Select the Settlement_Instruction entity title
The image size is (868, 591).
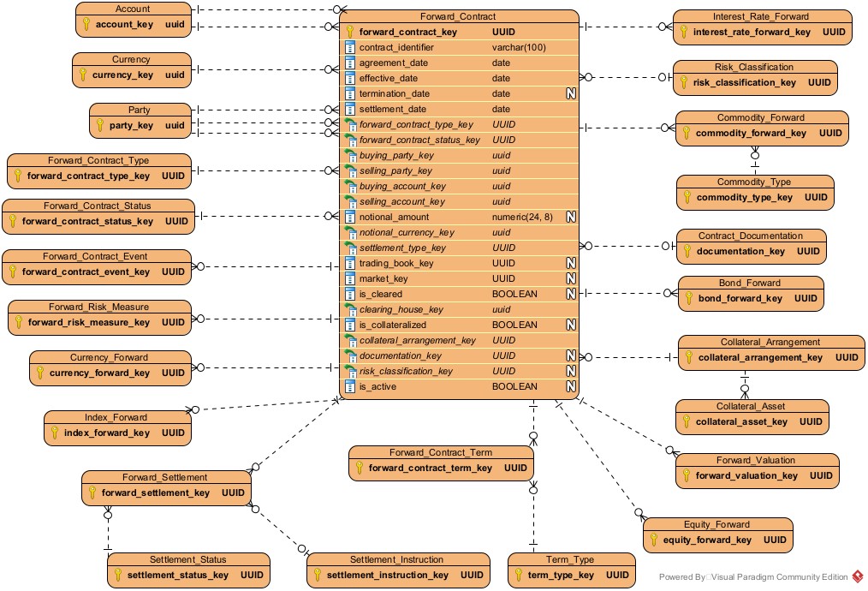[397, 559]
